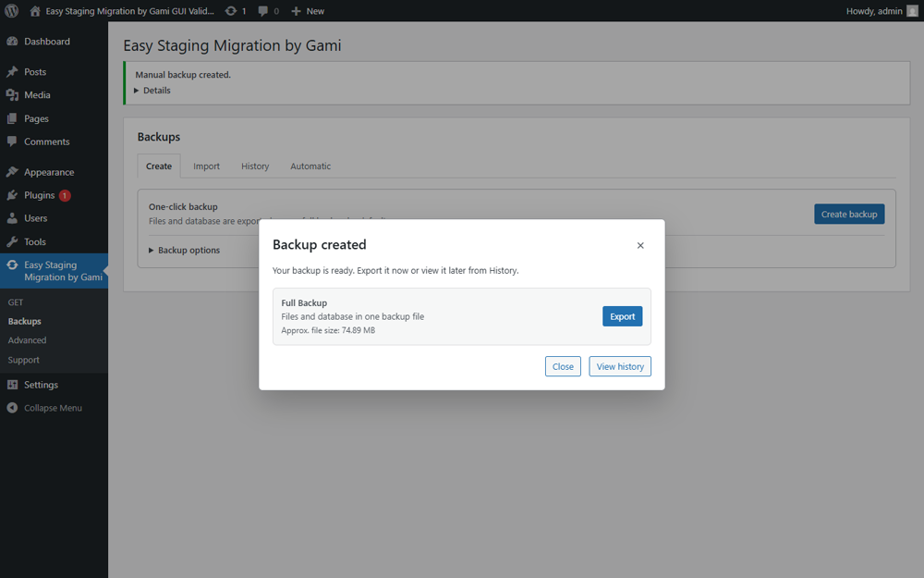
Task: Open Appearance menu label
Action: click(x=49, y=172)
